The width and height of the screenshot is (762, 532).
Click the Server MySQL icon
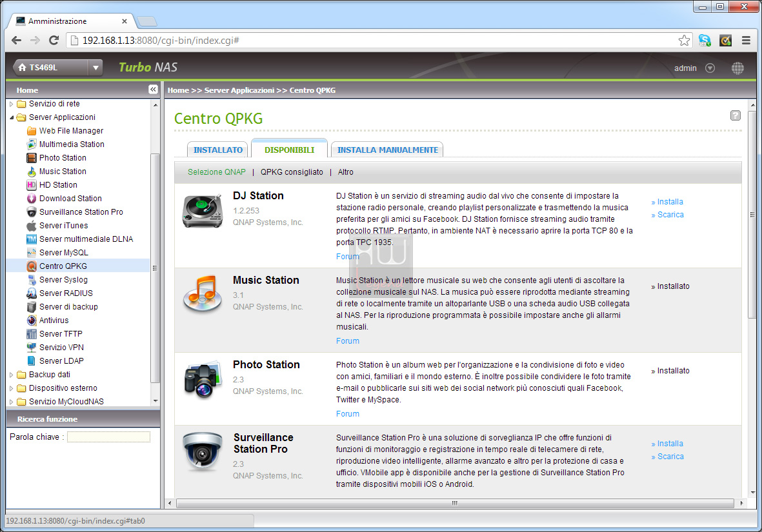(x=32, y=253)
